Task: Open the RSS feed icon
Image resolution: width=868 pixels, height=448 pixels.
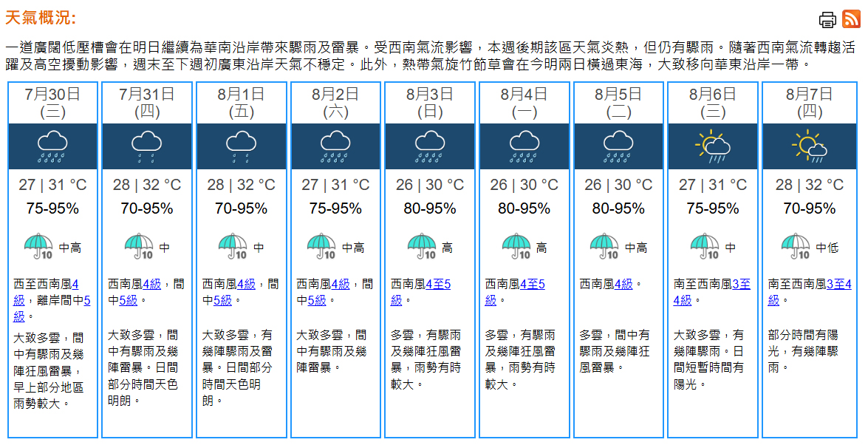Action: 851,20
